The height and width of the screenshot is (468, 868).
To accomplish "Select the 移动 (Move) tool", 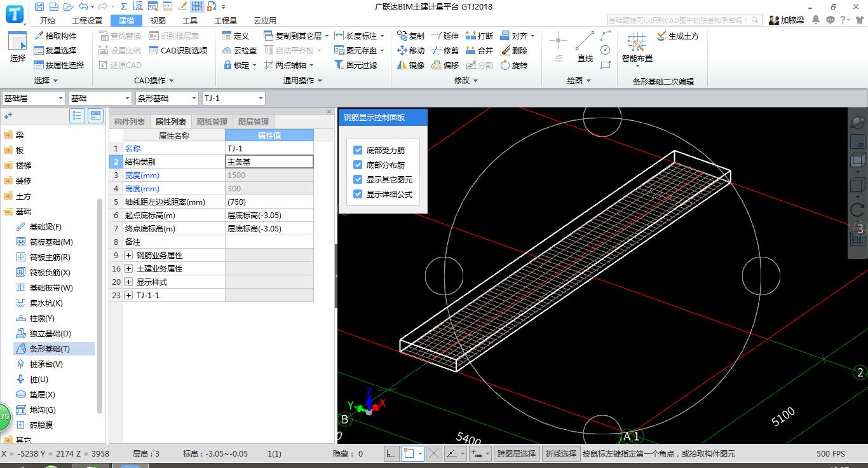I will point(410,51).
